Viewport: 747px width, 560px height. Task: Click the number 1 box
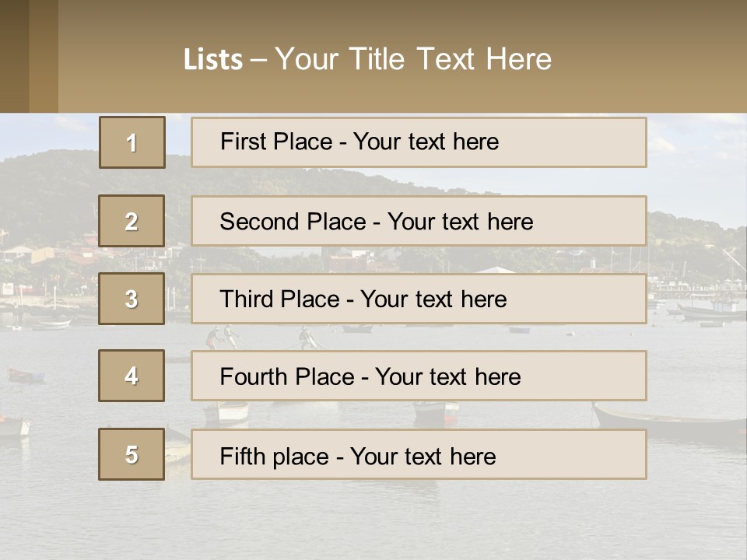[132, 142]
